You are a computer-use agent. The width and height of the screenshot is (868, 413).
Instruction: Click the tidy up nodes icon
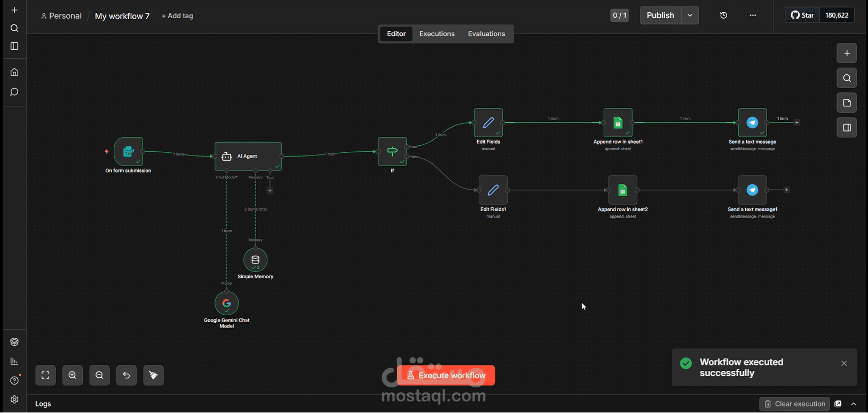point(153,375)
